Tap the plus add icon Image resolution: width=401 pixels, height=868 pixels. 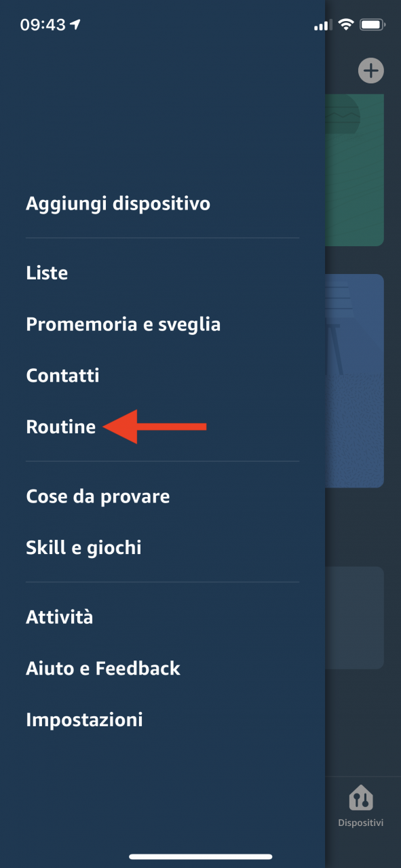(371, 71)
